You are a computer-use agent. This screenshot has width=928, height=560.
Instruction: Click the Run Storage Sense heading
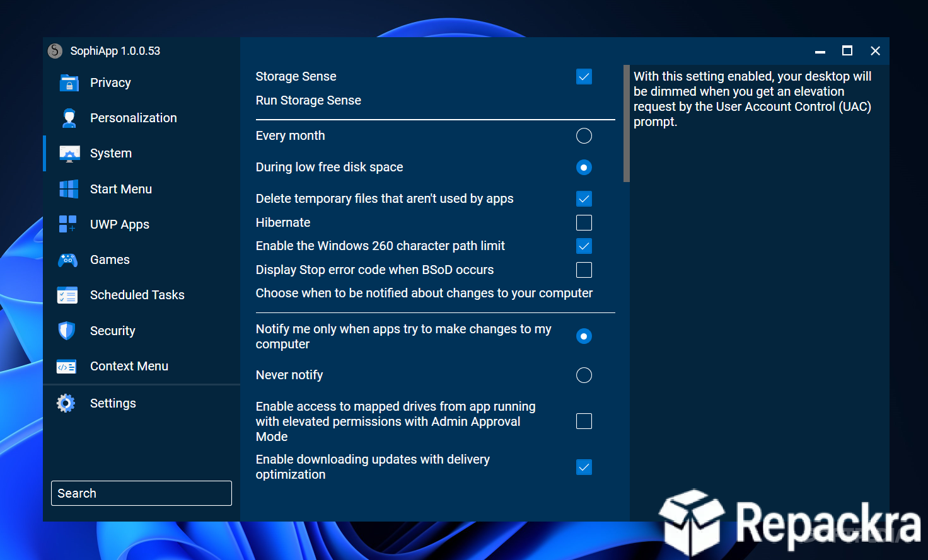click(x=308, y=100)
